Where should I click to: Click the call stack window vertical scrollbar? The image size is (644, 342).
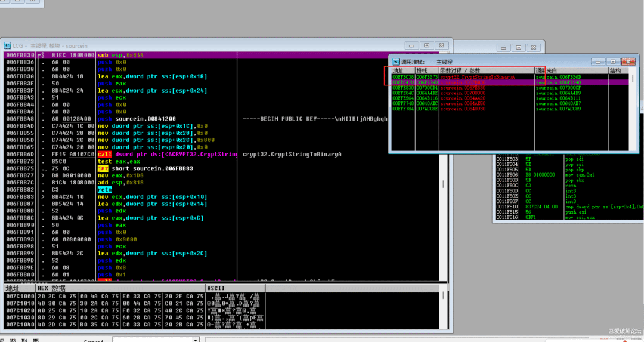pos(633,113)
